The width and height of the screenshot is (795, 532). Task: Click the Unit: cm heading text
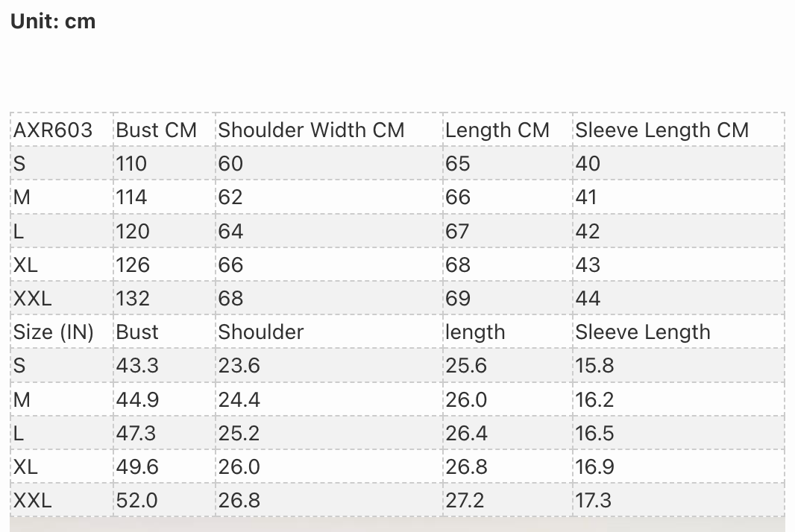click(x=53, y=22)
